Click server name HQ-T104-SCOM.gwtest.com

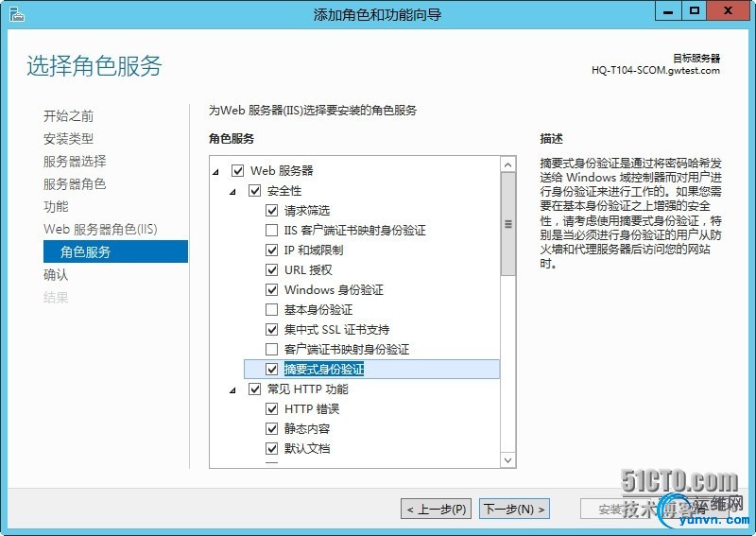[656, 71]
